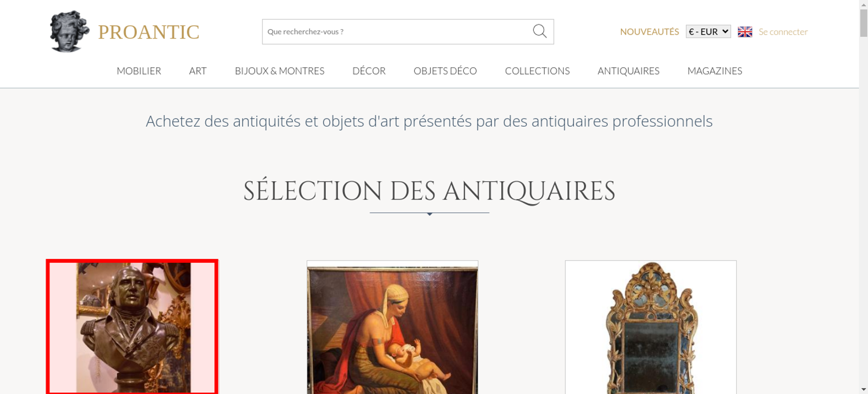Click the PROANTIC brand name text
Image resolution: width=868 pixels, height=394 pixels.
tap(149, 32)
